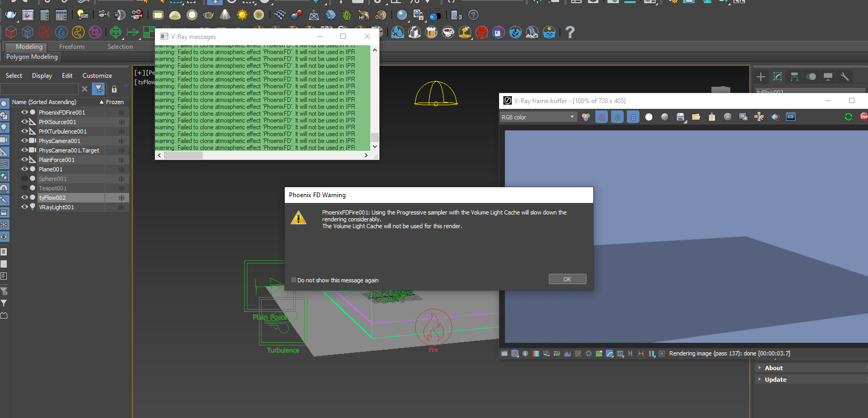
Task: Open the Utilities wrench tab
Action: pos(845,77)
